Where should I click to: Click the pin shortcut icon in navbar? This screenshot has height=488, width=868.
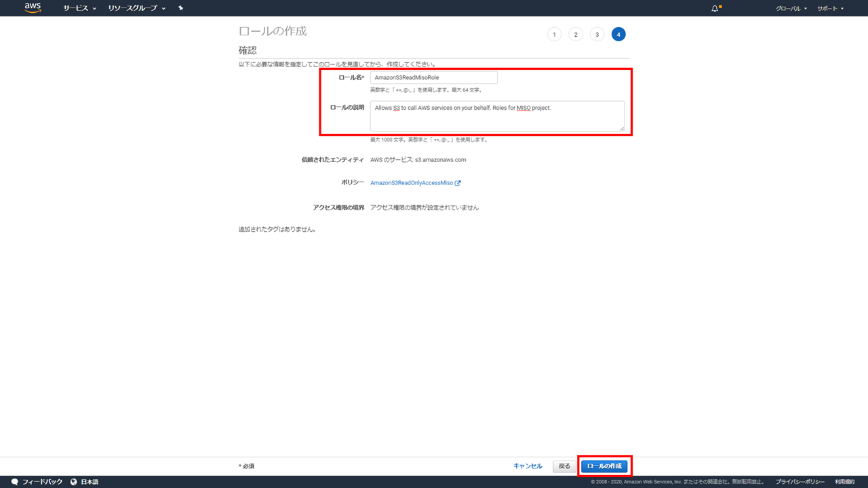click(x=180, y=8)
